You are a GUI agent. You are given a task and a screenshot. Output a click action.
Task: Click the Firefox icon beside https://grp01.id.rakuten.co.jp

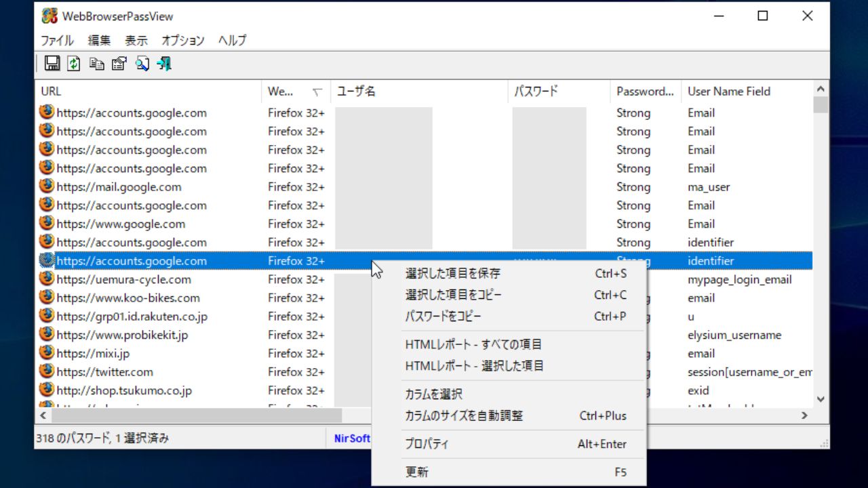[47, 315]
